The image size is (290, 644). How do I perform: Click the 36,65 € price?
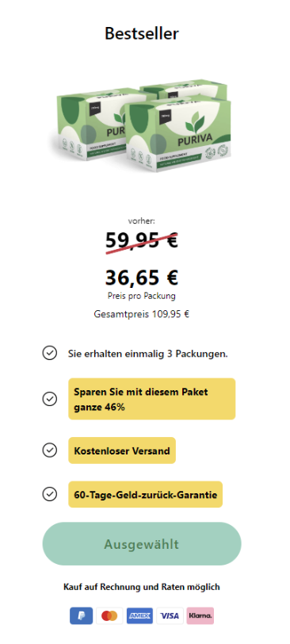click(x=142, y=278)
